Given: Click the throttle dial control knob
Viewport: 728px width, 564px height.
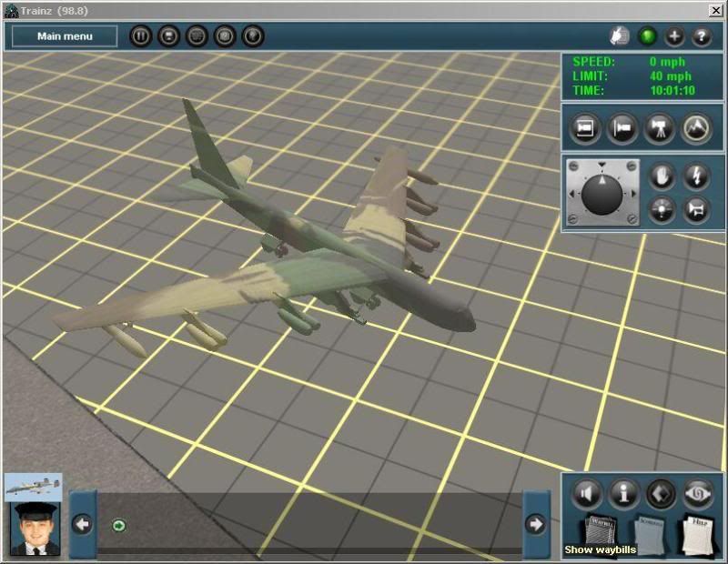Looking at the screenshot, I should click(x=602, y=196).
